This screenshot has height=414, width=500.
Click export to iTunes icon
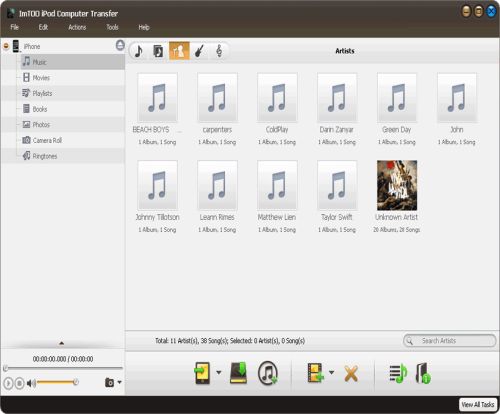[x=268, y=373]
